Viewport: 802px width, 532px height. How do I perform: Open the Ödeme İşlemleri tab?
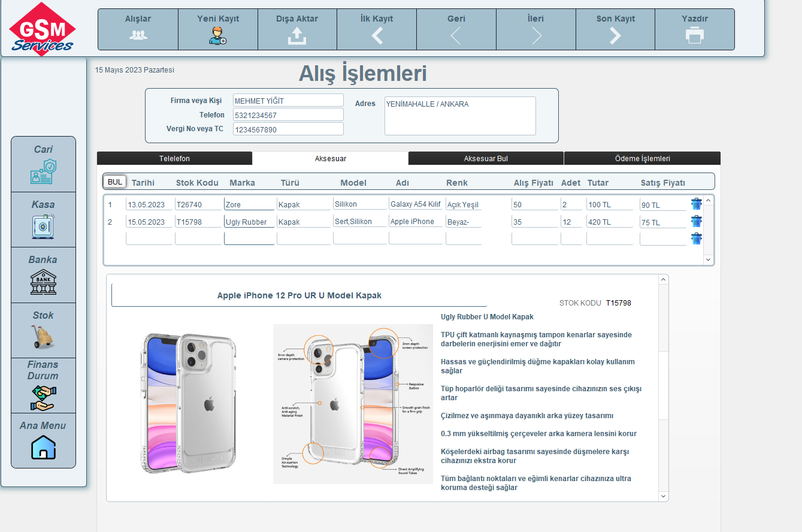point(642,158)
